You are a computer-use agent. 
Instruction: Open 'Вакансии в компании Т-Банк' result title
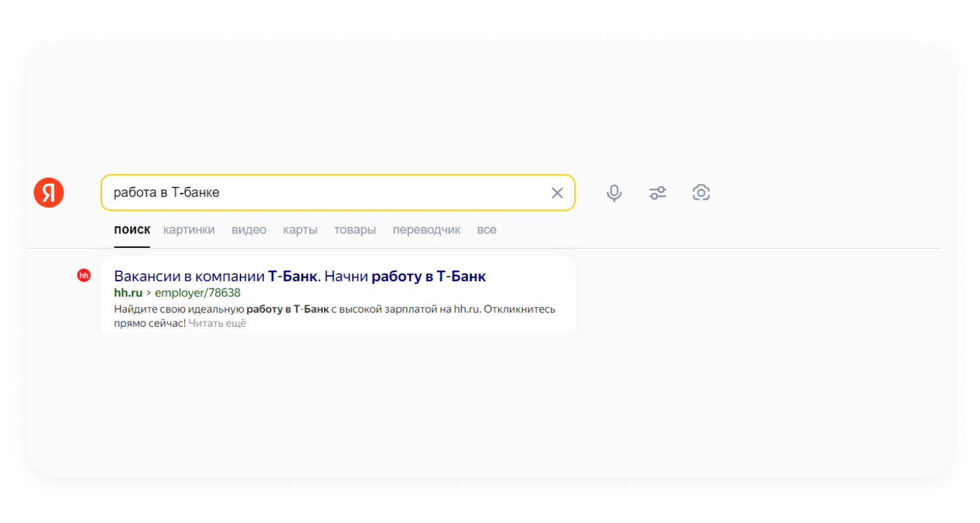pos(300,277)
